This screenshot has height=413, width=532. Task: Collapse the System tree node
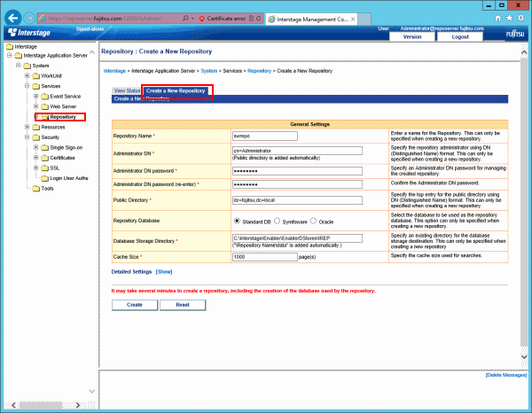click(x=19, y=65)
